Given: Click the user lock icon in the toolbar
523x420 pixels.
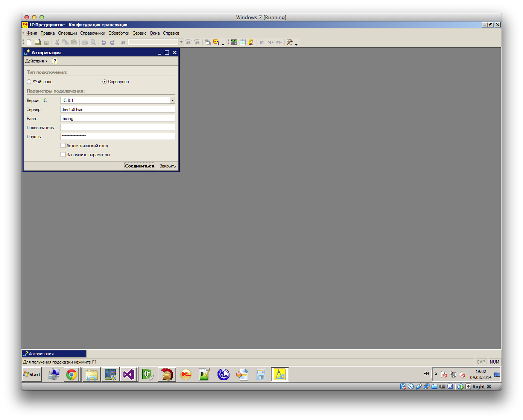Looking at the screenshot, I should click(251, 42).
